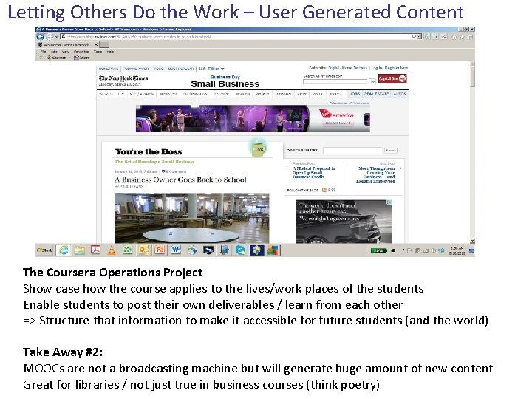Open the Next Post More Thoughts link

click(375, 174)
